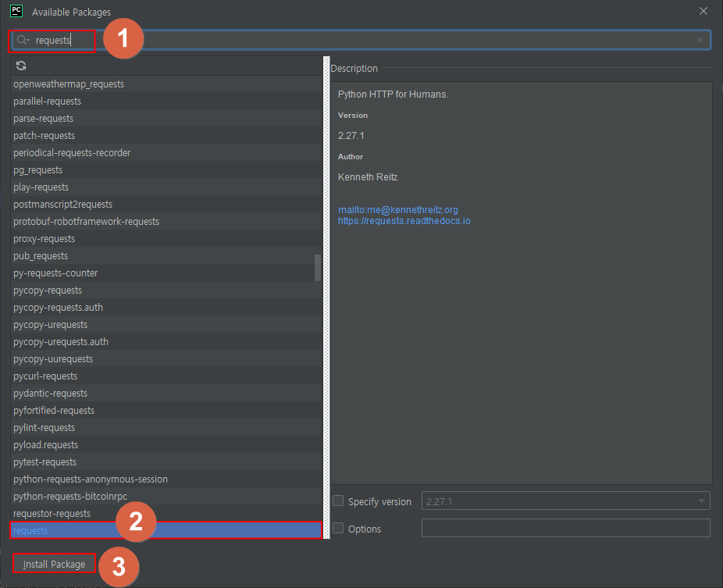
Task: Select the pyfortified-requests package
Action: pyautogui.click(x=166, y=411)
